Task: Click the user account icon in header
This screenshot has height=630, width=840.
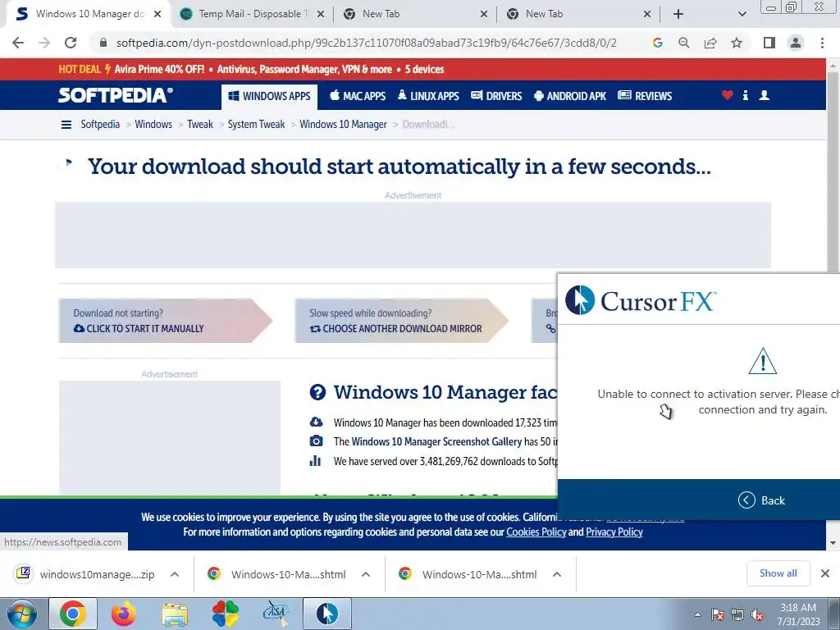Action: point(764,95)
